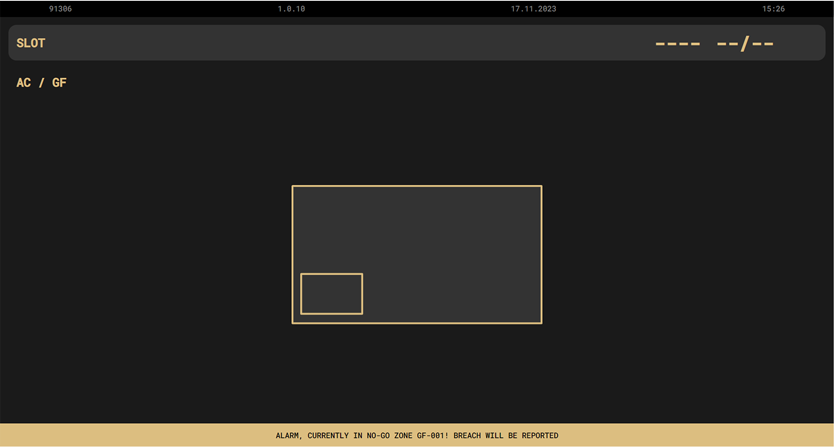Click BREACH WILL BE REPORTED text
Image resolution: width=834 pixels, height=447 pixels.
(x=506, y=436)
